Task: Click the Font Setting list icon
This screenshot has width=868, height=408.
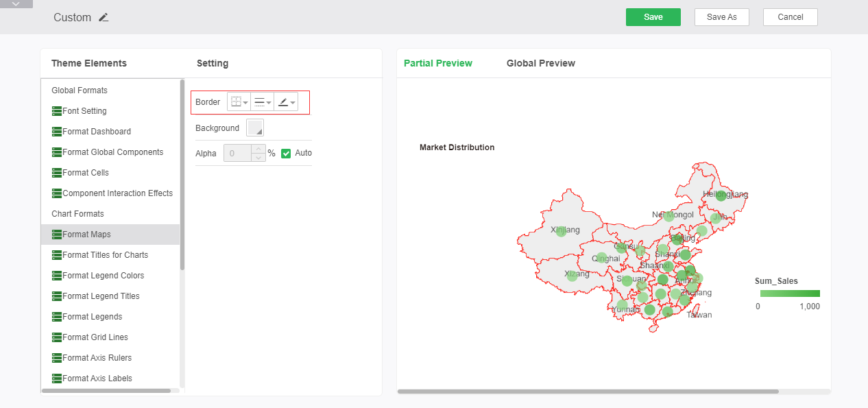Action: pos(57,111)
